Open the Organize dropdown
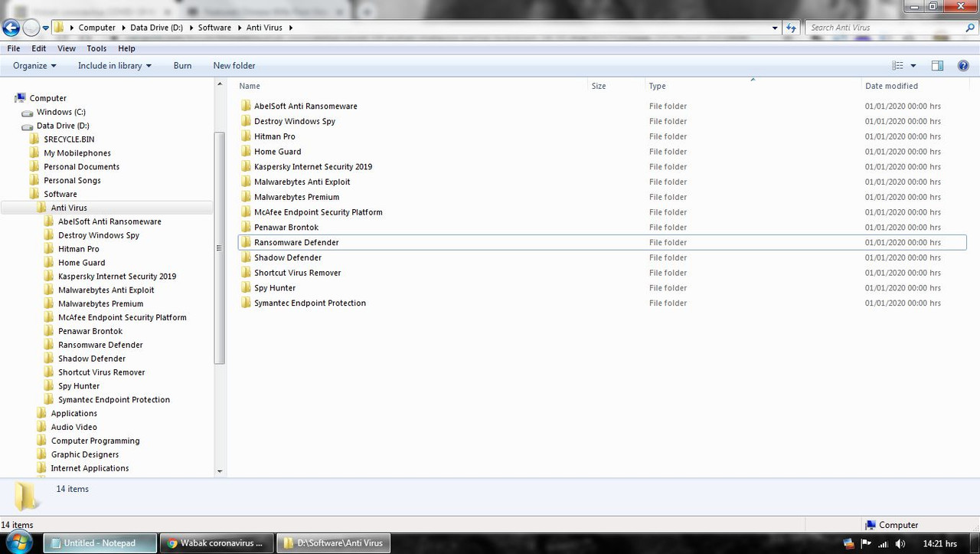The image size is (980, 554). [34, 66]
